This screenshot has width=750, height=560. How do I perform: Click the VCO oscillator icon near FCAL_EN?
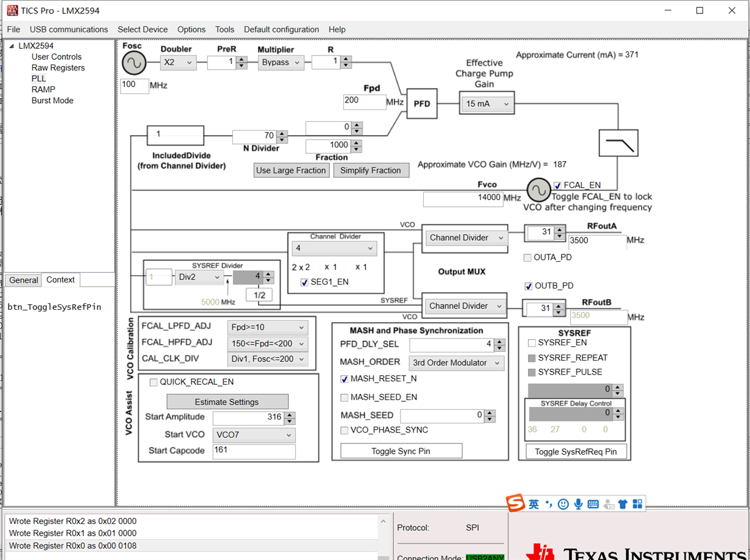coord(538,190)
